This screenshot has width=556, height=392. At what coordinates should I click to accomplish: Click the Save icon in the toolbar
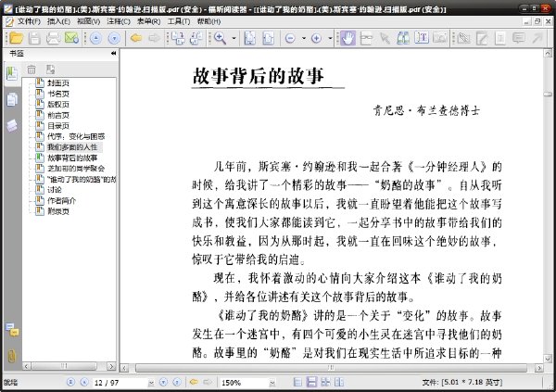(34, 38)
